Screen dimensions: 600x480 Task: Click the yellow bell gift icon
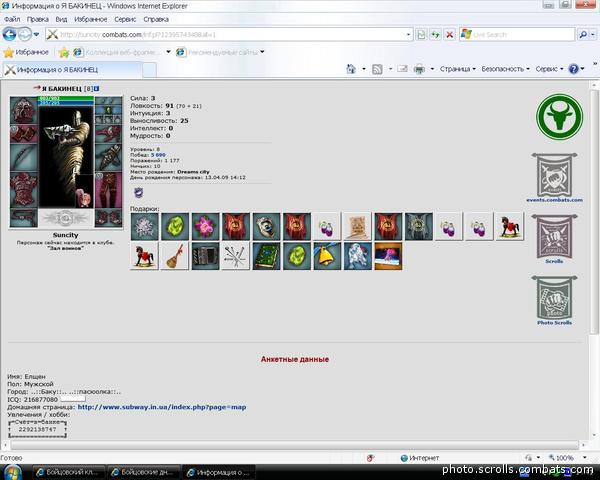(x=327, y=256)
